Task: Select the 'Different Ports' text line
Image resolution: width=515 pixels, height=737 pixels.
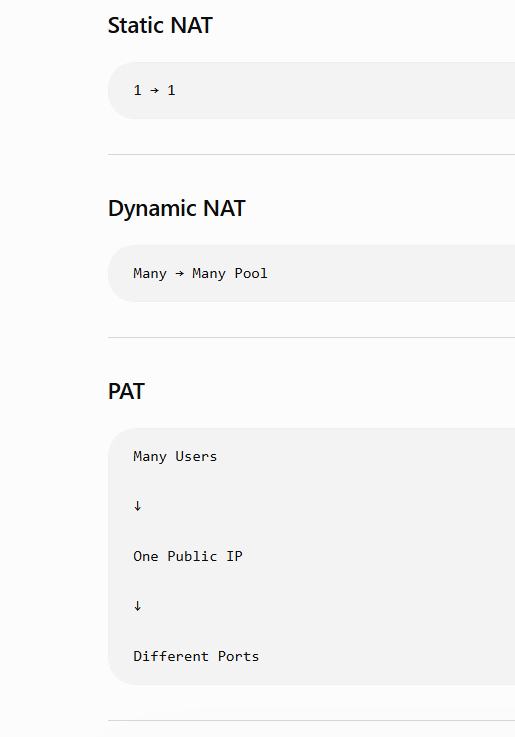Action: pos(196,656)
